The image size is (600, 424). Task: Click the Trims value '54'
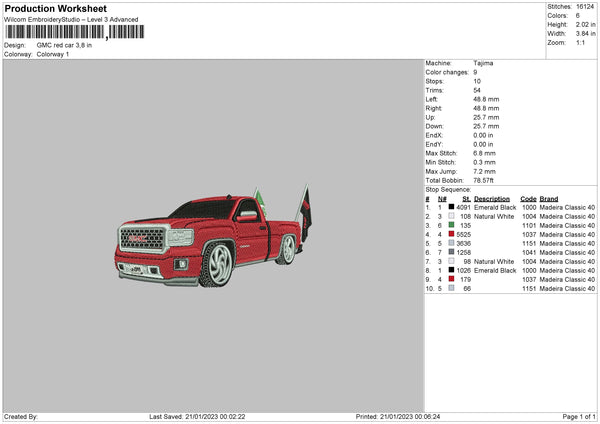(x=477, y=90)
